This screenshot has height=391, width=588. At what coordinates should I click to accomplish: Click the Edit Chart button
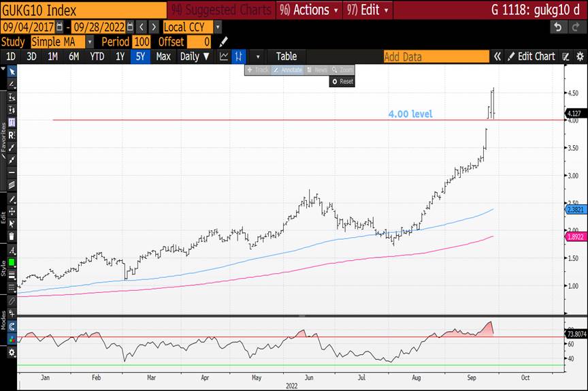[x=532, y=57]
